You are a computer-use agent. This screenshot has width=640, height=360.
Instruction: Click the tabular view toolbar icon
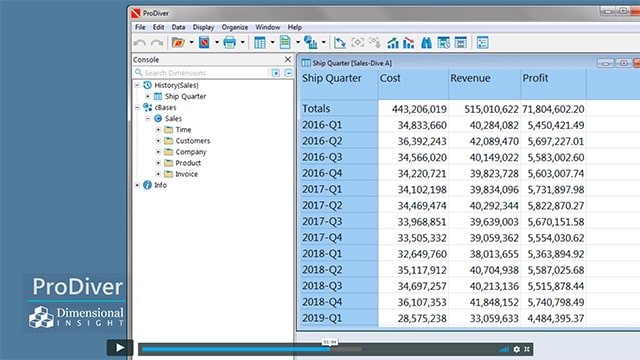point(260,42)
